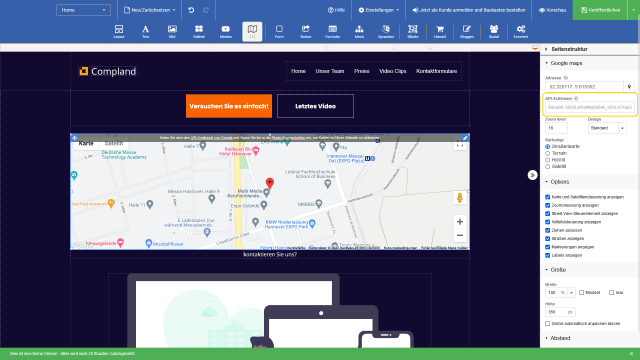Open the Social tool
This screenshot has height=360, width=640.
494,31
